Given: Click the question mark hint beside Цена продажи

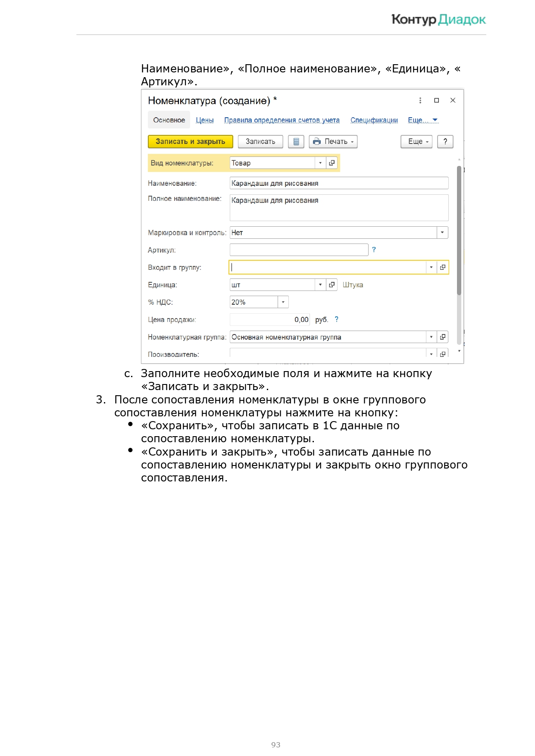Looking at the screenshot, I should point(336,319).
